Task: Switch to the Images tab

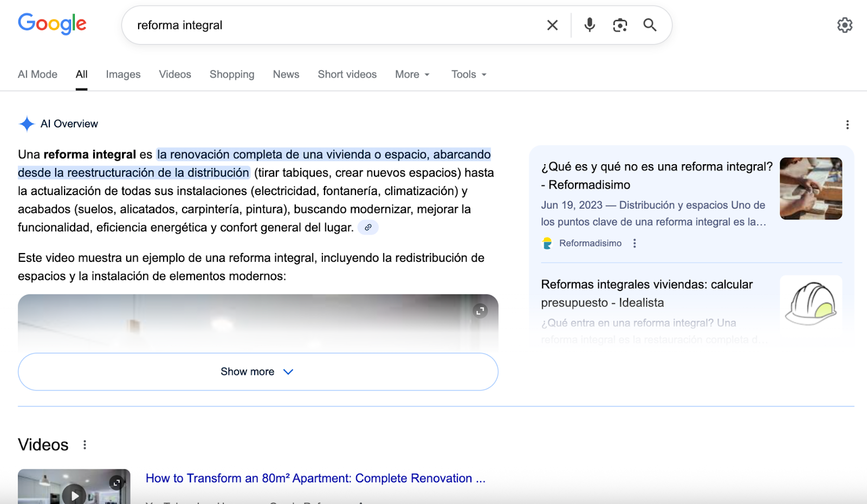Action: click(x=123, y=74)
